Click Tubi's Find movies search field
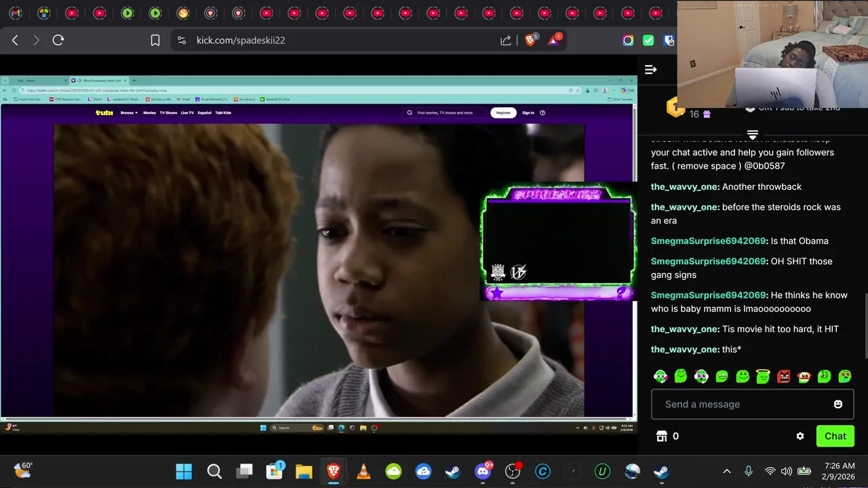The image size is (868, 488). tap(445, 113)
